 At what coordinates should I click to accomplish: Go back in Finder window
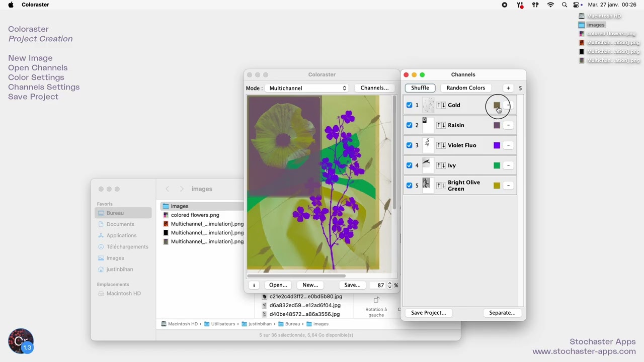click(x=168, y=189)
